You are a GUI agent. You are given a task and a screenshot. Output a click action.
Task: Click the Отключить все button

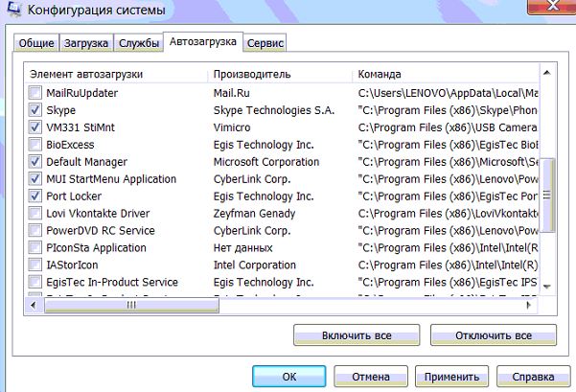point(494,335)
